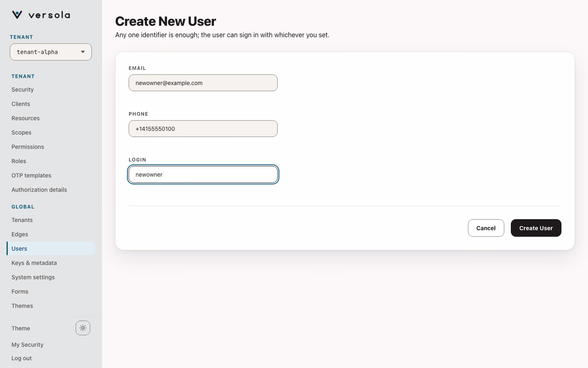Go to Authorization details
Screen dimensions: 588x368
(x=39, y=190)
